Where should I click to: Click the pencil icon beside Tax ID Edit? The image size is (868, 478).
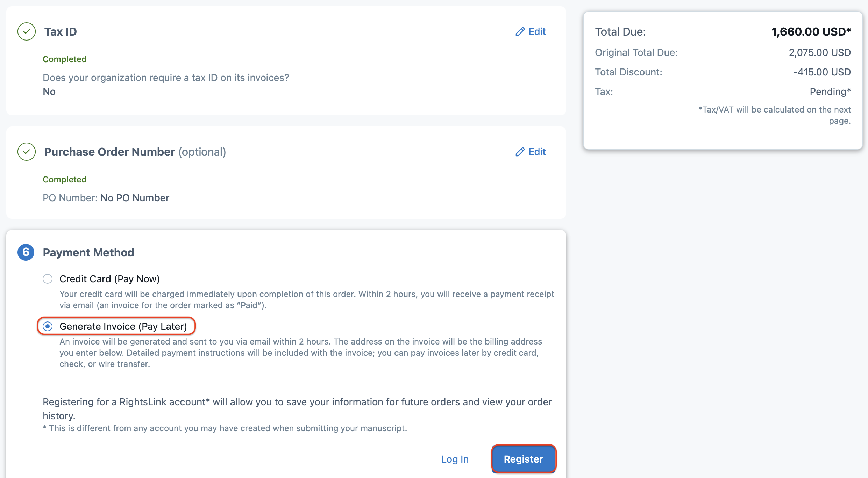coord(520,32)
